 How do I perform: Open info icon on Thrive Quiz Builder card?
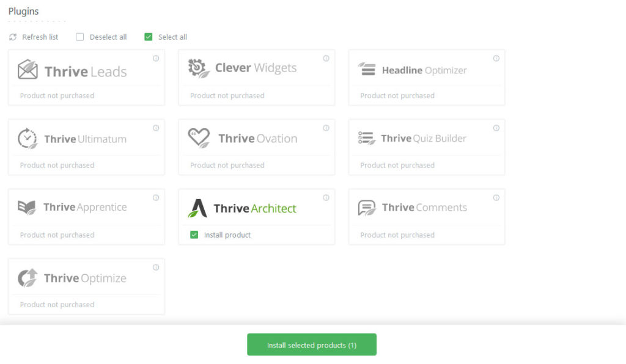coord(496,128)
